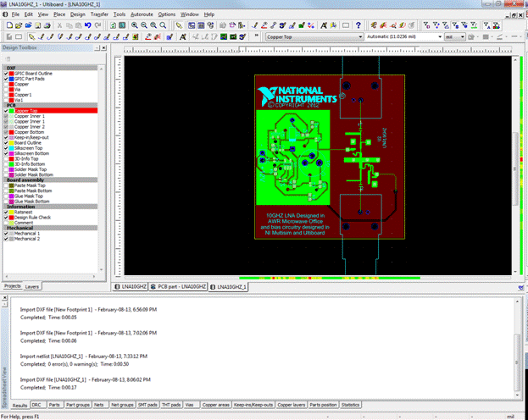This screenshot has height=420, width=528.
Task: Click the Board Outline yellow color swatch
Action: pos(11,142)
